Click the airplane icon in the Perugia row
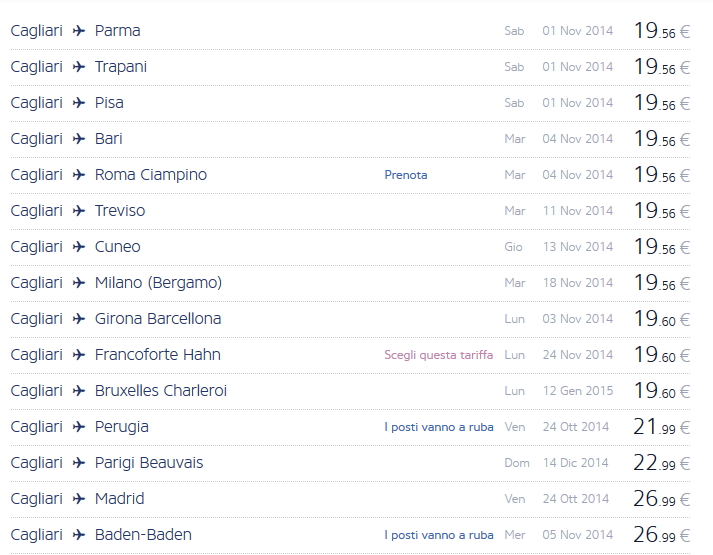 79,427
